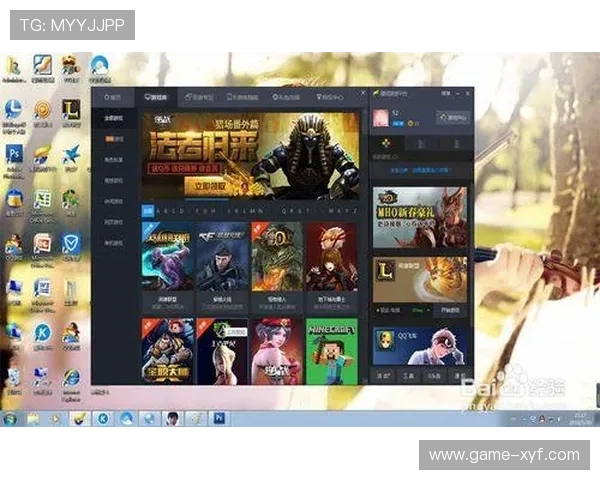
Task: Open the third top tab in game window
Action: click(x=199, y=97)
